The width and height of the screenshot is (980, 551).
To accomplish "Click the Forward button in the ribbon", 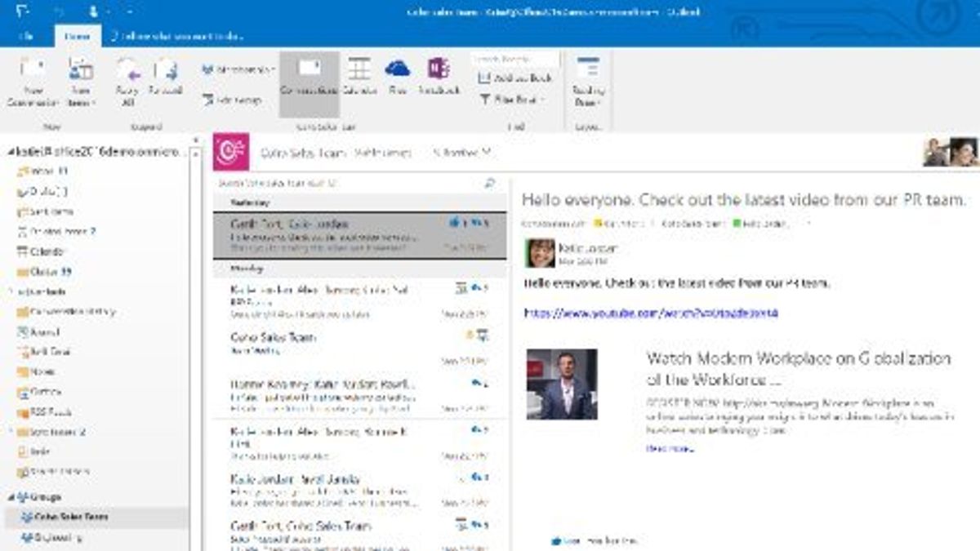I will click(166, 78).
